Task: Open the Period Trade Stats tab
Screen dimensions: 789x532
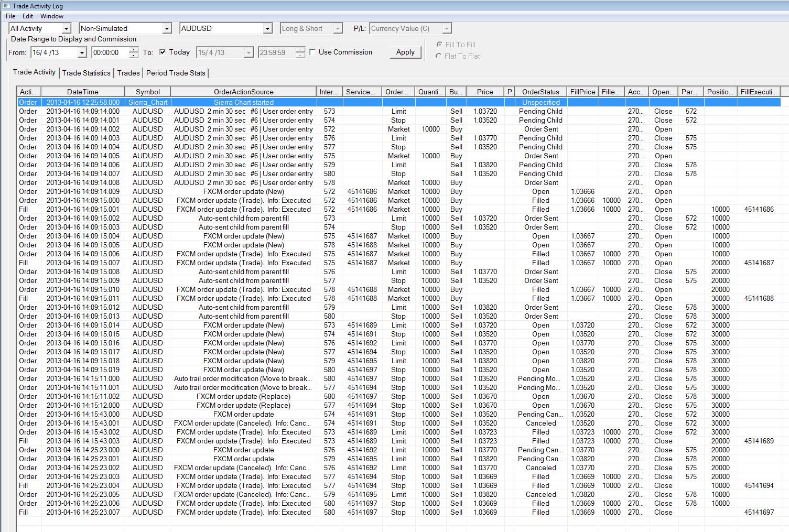Action: (176, 73)
